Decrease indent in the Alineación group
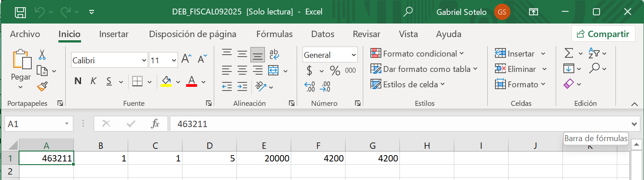Viewport: 644px width, 180px height. (x=227, y=86)
